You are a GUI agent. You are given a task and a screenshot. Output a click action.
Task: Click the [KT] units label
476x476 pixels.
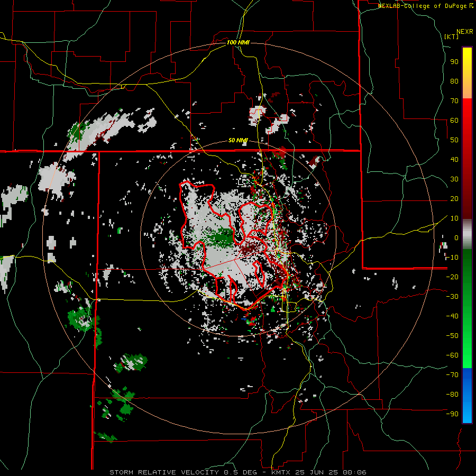point(452,36)
